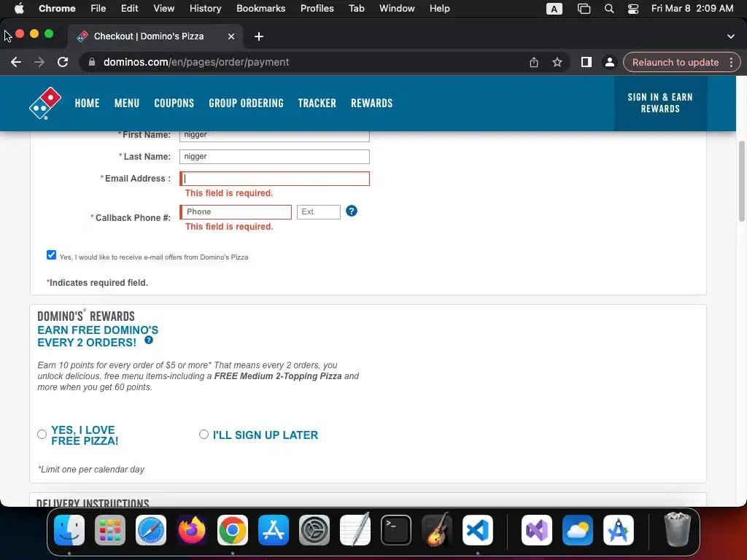Open App Store from the dock
Viewport: 747px width, 560px height.
pos(274,530)
